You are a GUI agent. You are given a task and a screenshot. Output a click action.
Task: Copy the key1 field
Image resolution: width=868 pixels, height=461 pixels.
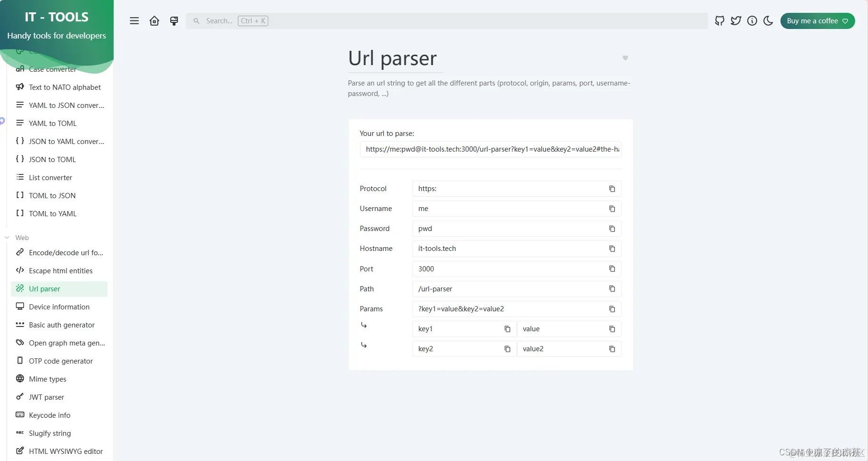pyautogui.click(x=507, y=329)
